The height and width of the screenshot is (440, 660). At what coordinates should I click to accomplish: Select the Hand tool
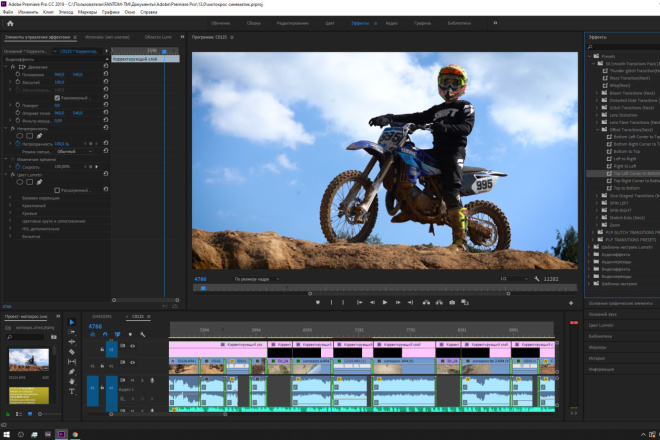tap(72, 381)
